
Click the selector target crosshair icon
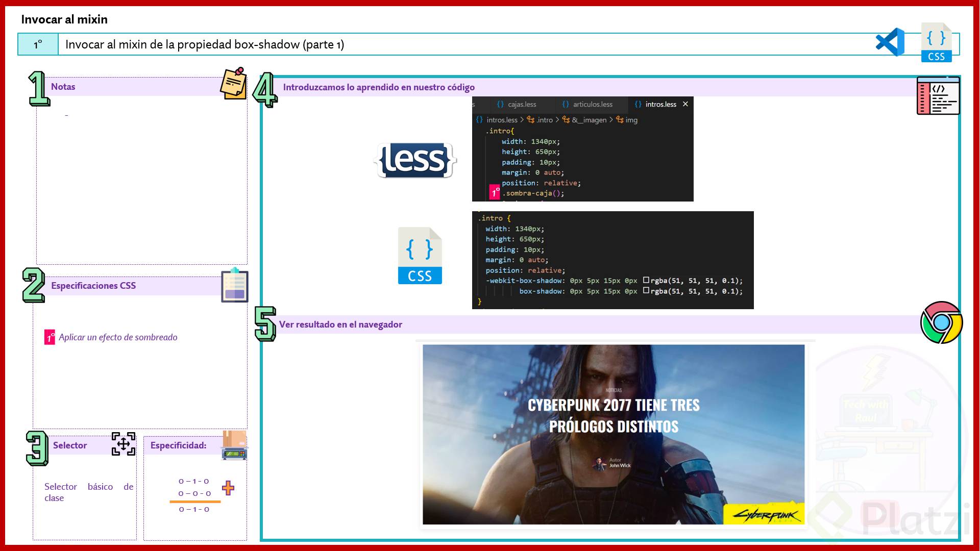124,444
